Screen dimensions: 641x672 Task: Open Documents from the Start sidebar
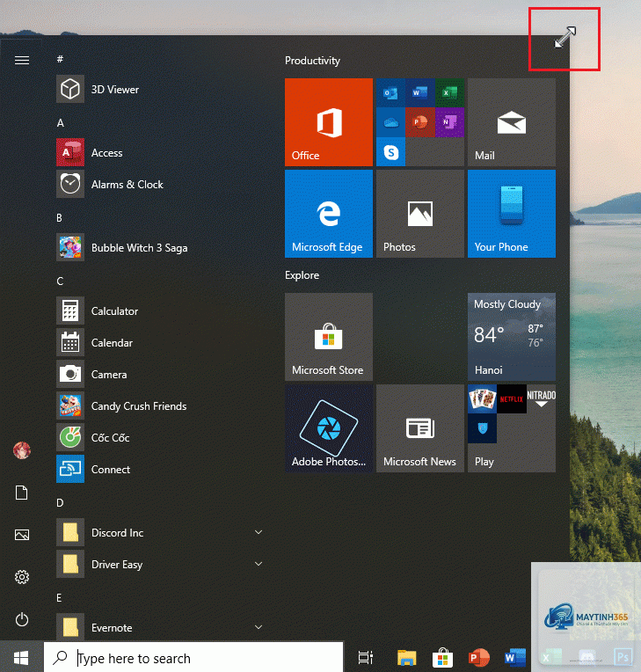tap(22, 493)
